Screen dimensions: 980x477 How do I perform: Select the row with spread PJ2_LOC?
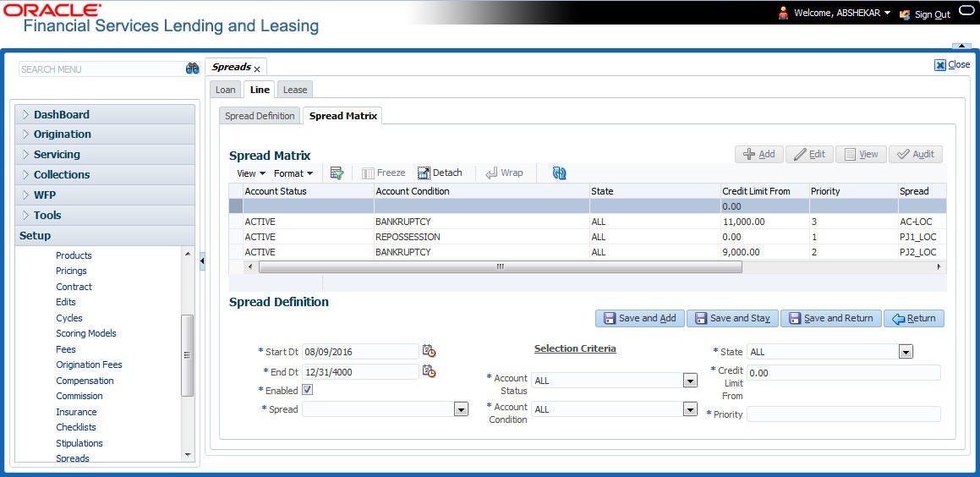click(588, 252)
